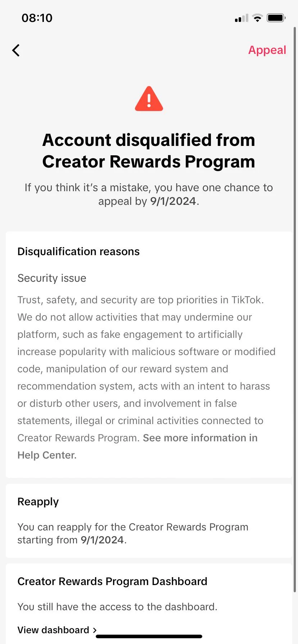Open the Appeal option

[267, 50]
